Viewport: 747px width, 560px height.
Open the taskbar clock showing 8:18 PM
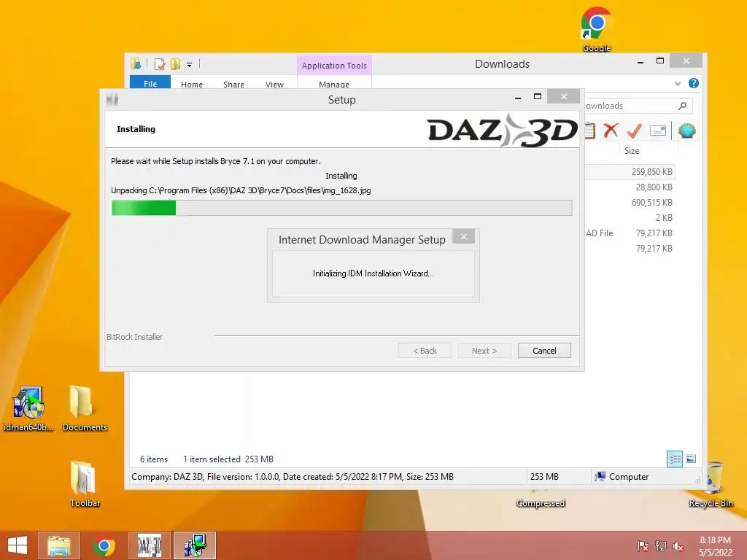[715, 546]
